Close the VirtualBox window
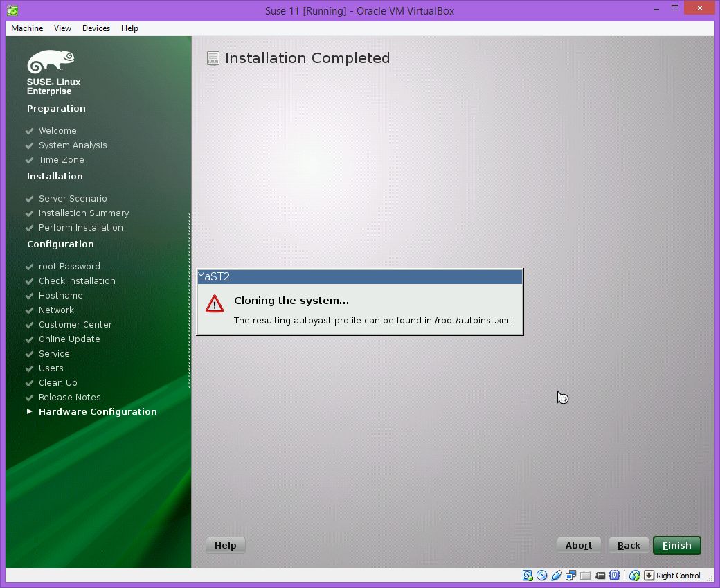 point(699,8)
